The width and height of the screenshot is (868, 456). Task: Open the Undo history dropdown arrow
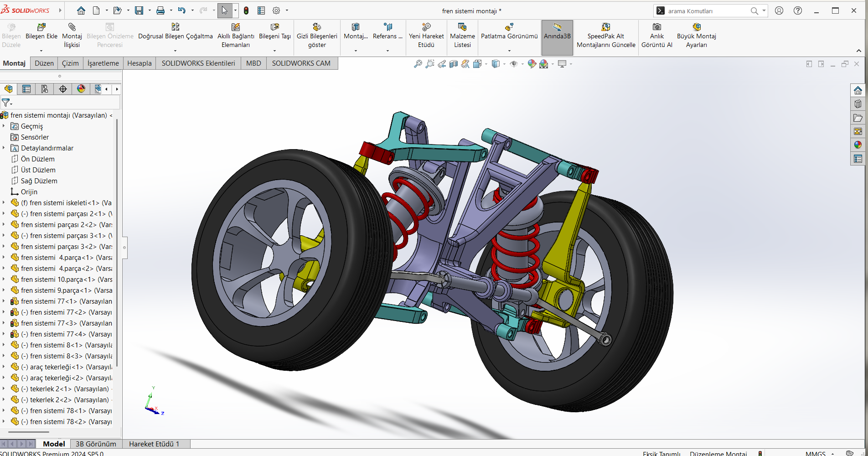(192, 10)
